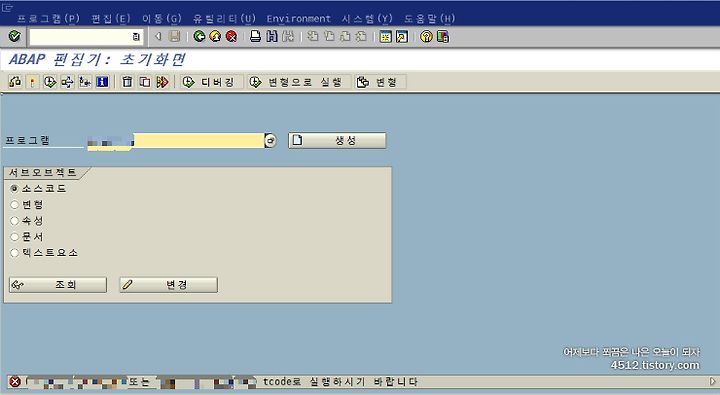Select the 속성 radio button
Screen dimensions: 720x395
pos(14,221)
